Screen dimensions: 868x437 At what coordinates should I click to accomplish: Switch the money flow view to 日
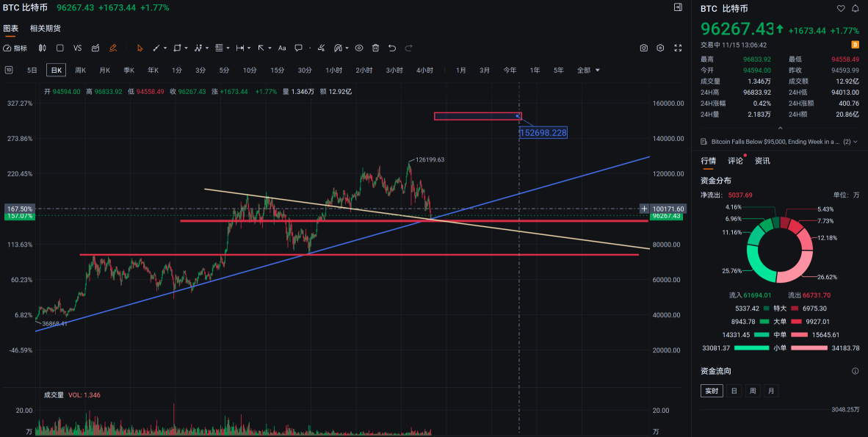(x=734, y=391)
